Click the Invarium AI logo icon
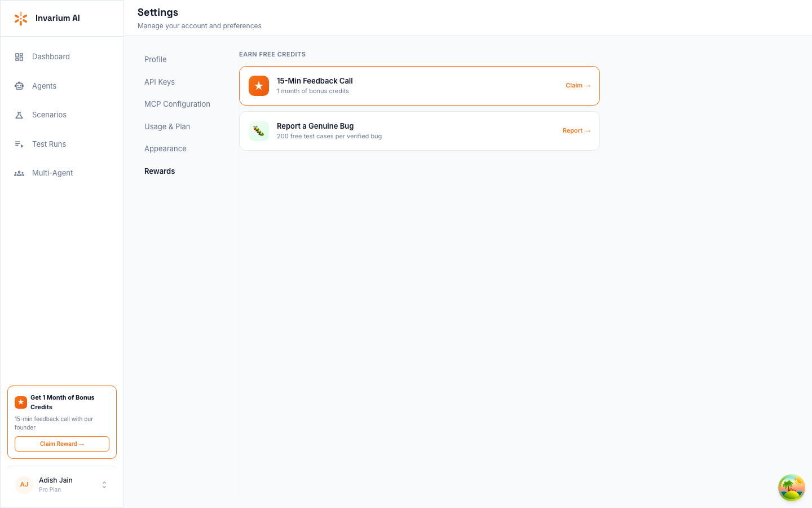The width and height of the screenshot is (812, 508). click(x=21, y=18)
